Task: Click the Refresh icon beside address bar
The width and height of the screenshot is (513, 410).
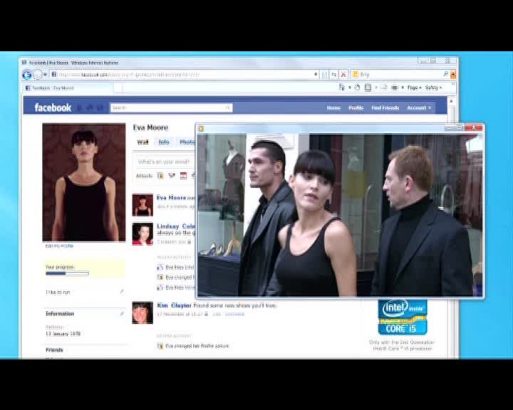Action: [x=334, y=75]
